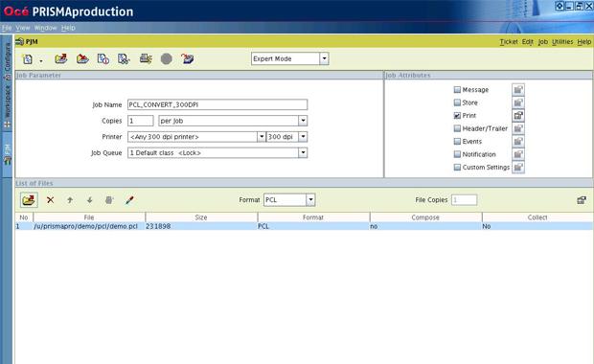Open the File menu
The image size is (594, 364).
point(7,28)
